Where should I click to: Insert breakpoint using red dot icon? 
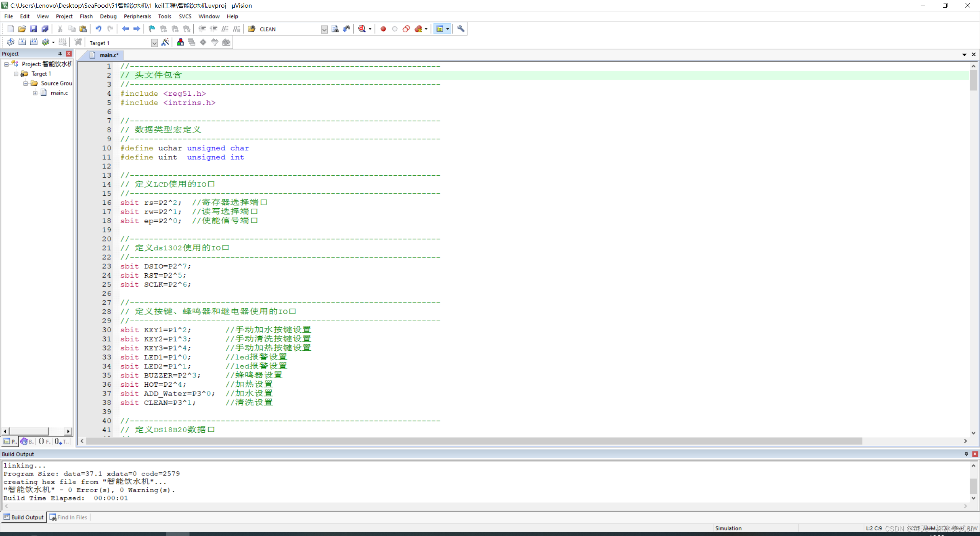click(383, 29)
